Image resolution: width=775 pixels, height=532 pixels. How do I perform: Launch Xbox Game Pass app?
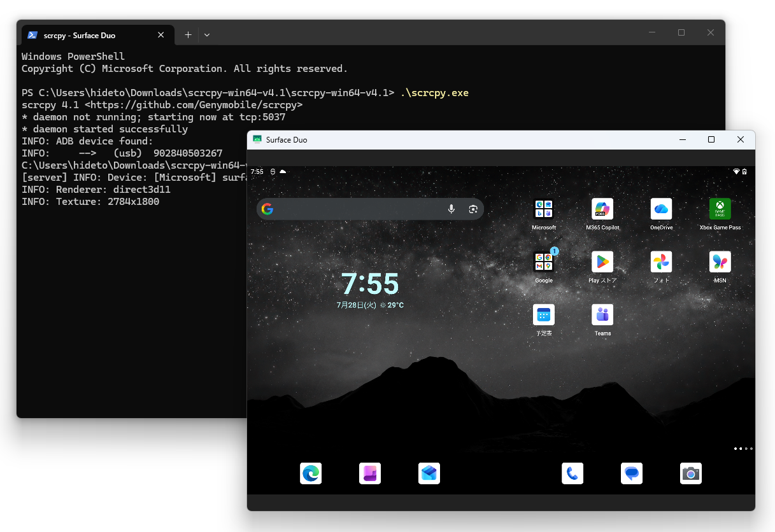pyautogui.click(x=720, y=209)
